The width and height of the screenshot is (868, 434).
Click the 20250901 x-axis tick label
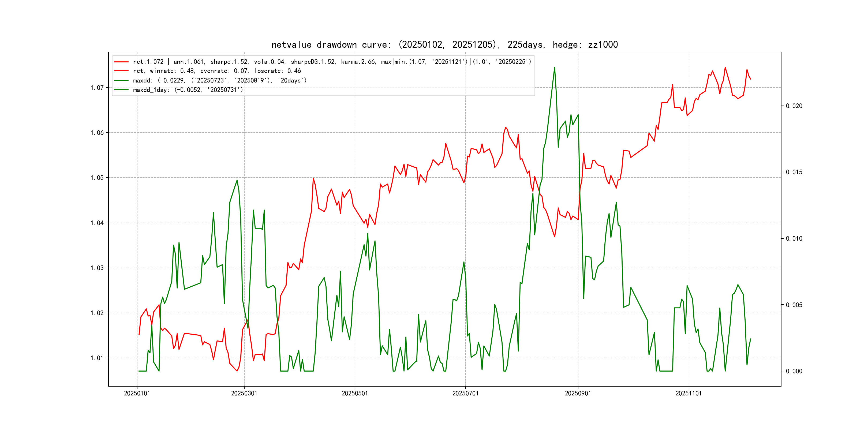(x=578, y=394)
